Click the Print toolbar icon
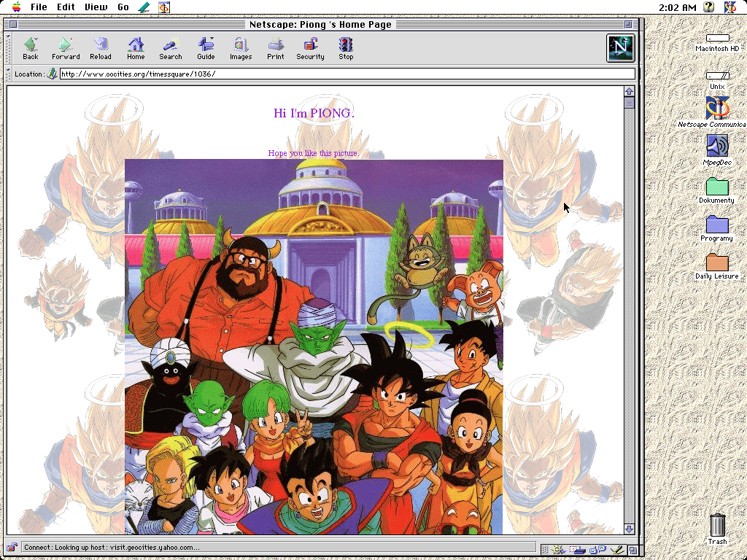Viewport: 747px width, 560px height. pyautogui.click(x=276, y=48)
